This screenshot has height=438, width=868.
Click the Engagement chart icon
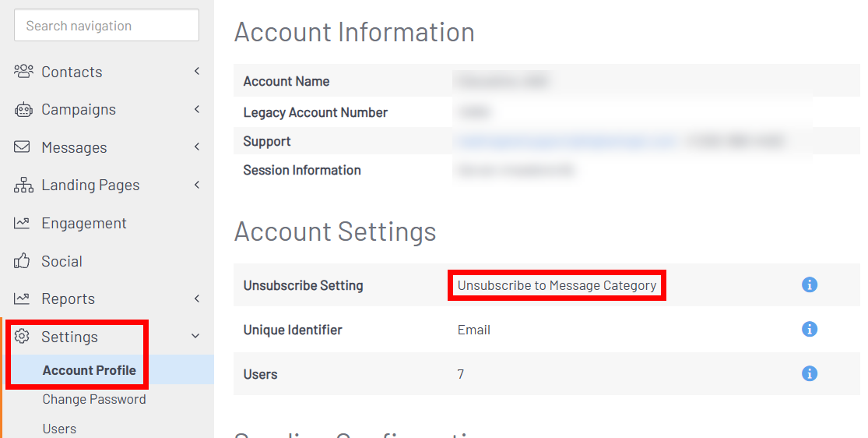click(23, 224)
